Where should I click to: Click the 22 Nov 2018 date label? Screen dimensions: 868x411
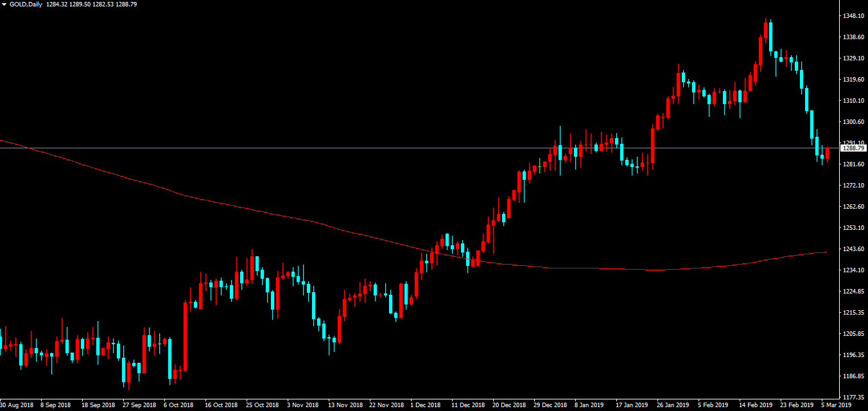point(386,405)
